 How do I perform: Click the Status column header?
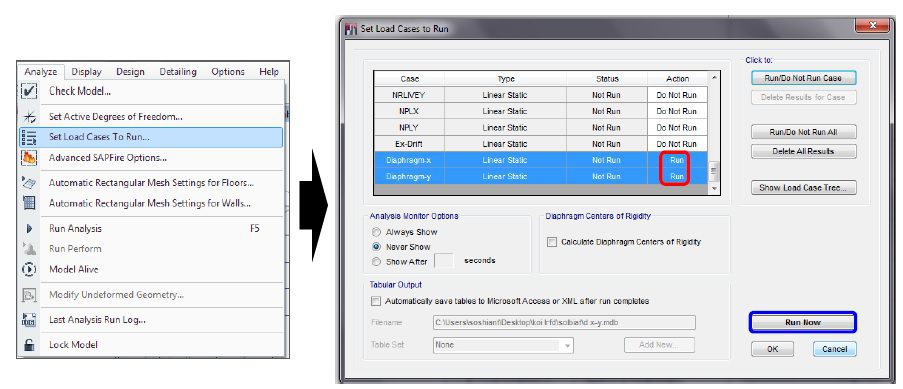pos(607,79)
